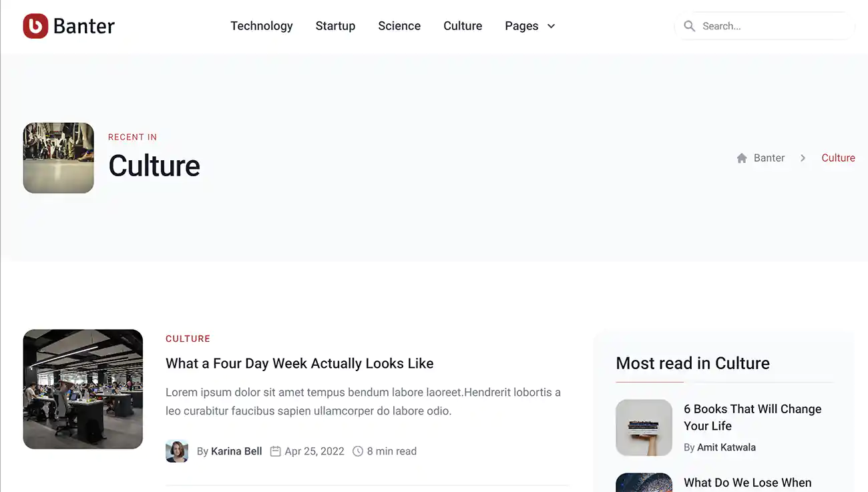The image size is (868, 492).
Task: Focus the Search input field
Action: pos(765,26)
